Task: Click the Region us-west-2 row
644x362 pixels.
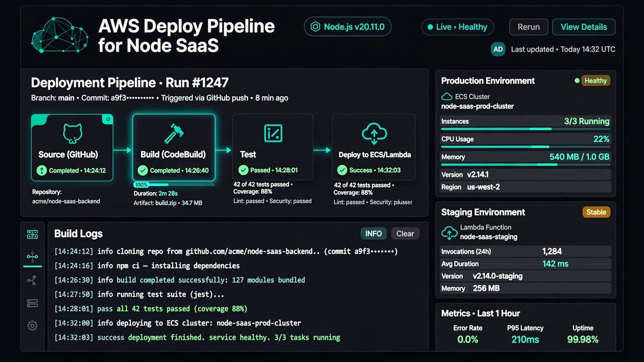Action: (526, 187)
